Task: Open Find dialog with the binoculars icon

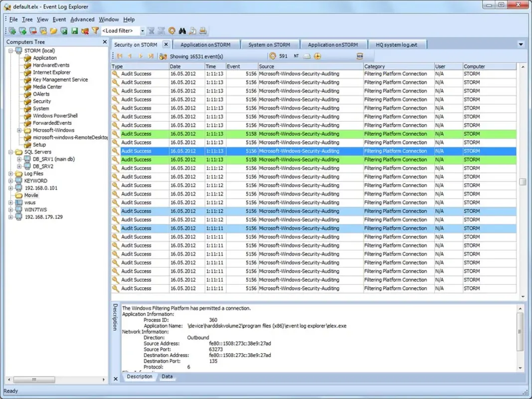Action: [x=182, y=30]
